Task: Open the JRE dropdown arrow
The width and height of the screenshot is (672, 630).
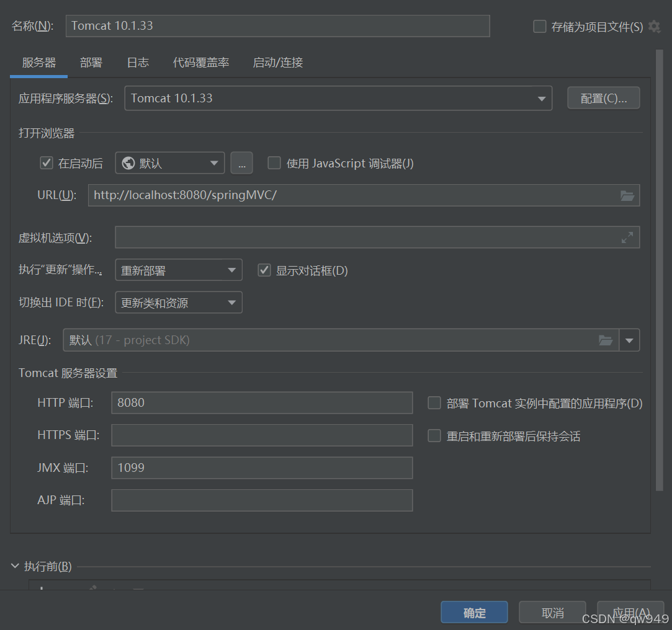Action: (x=629, y=340)
